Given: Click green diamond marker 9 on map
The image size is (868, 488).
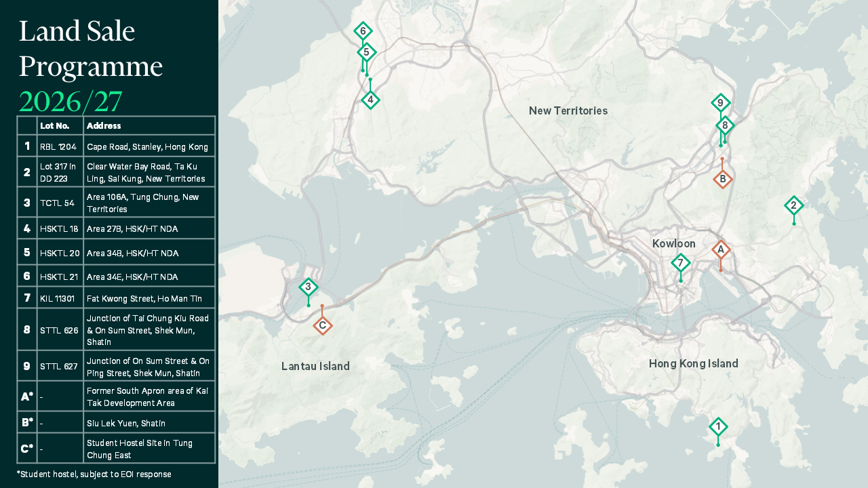Looking at the screenshot, I should coord(720,103).
